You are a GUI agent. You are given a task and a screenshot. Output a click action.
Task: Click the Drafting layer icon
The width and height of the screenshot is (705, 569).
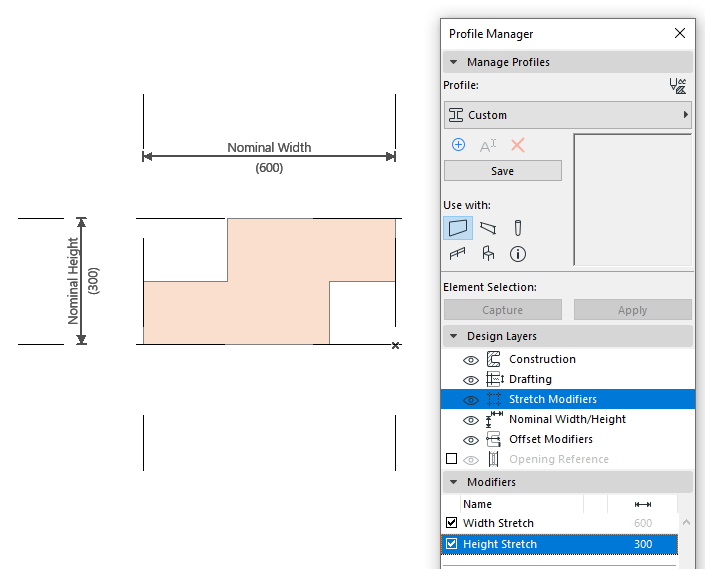495,379
